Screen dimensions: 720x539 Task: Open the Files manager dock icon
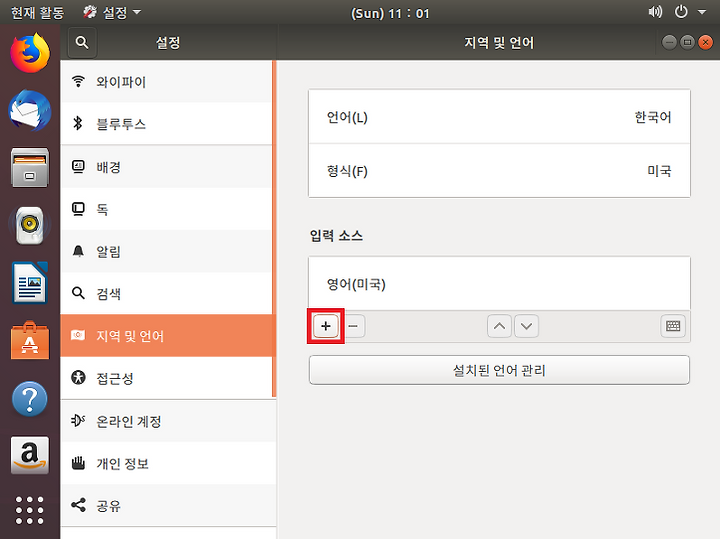click(30, 167)
